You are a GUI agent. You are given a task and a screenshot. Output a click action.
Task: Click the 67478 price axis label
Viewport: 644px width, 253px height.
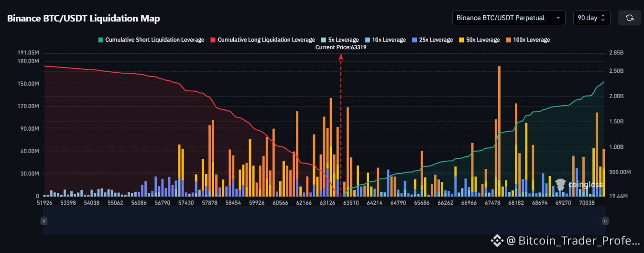click(x=492, y=203)
